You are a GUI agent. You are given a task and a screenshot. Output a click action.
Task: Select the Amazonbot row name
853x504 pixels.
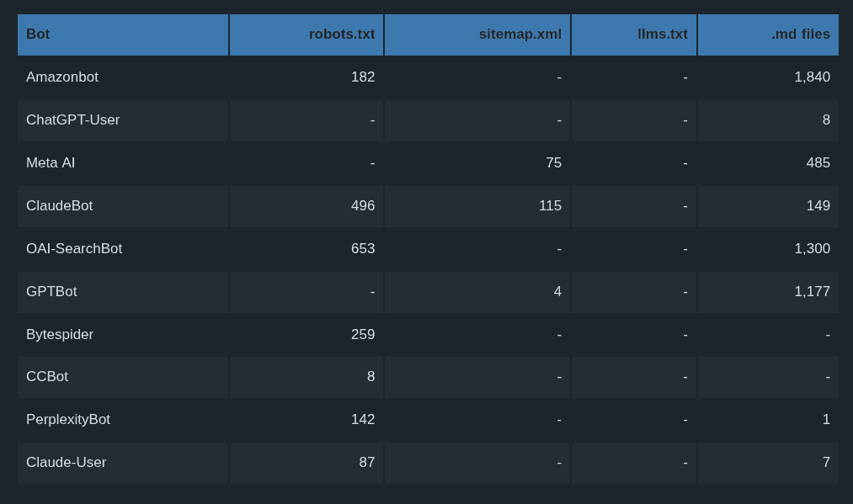[x=62, y=77]
